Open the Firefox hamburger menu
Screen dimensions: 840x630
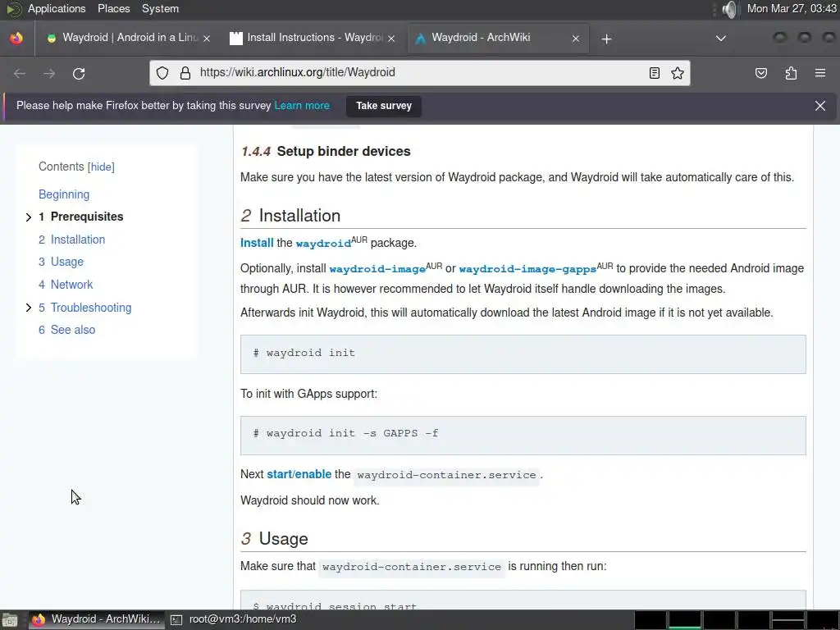[820, 73]
